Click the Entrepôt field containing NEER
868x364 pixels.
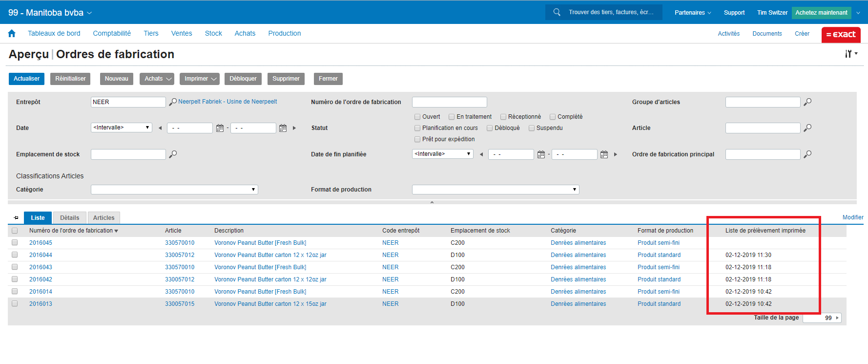click(128, 102)
